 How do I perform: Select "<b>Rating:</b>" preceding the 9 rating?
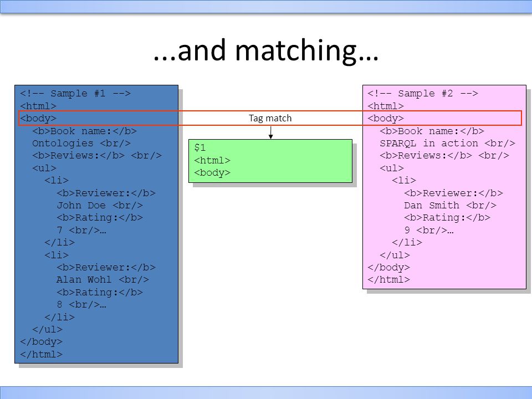[x=447, y=217]
